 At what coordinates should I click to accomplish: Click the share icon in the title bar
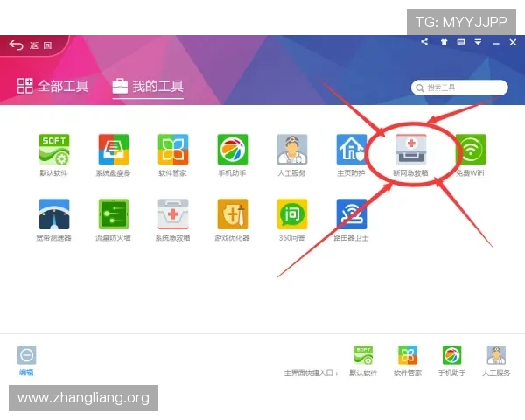pyautogui.click(x=424, y=42)
